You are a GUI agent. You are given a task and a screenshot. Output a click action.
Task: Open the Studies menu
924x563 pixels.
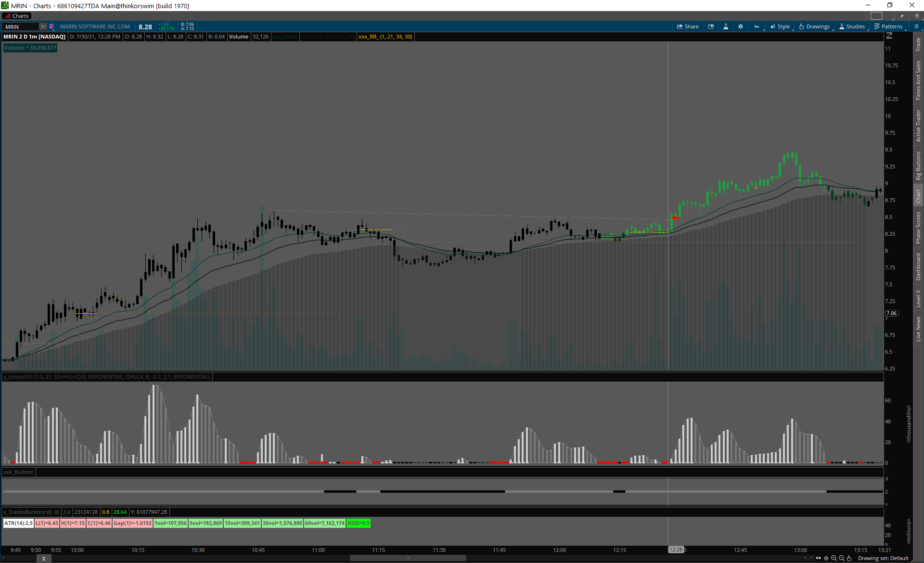click(x=852, y=26)
